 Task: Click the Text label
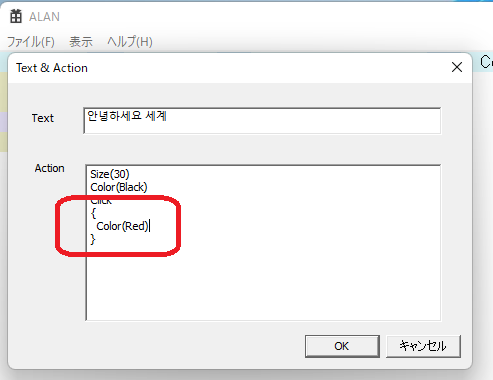43,118
